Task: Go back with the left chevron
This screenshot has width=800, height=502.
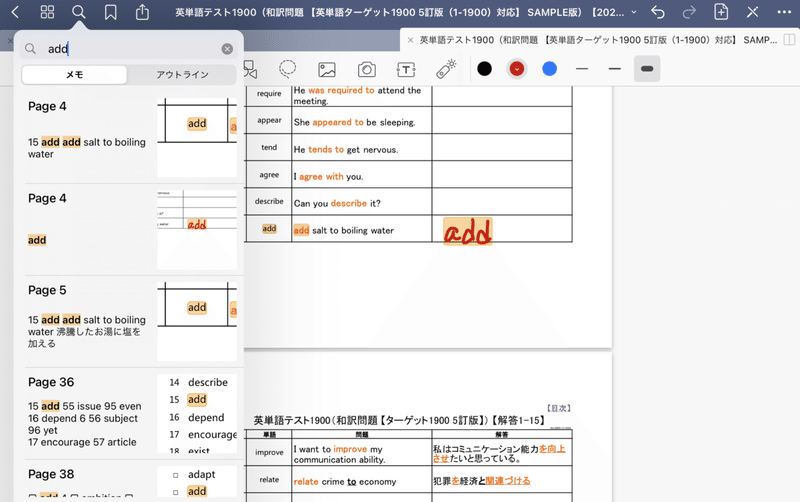Action: click(15, 12)
